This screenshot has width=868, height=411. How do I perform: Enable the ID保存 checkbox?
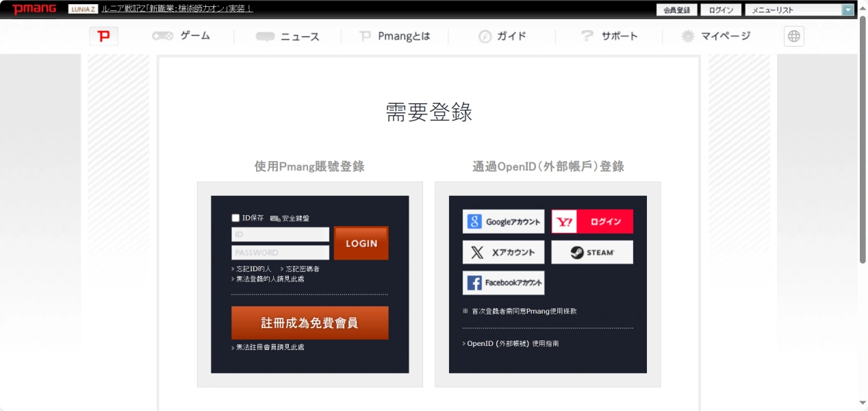[x=234, y=216]
